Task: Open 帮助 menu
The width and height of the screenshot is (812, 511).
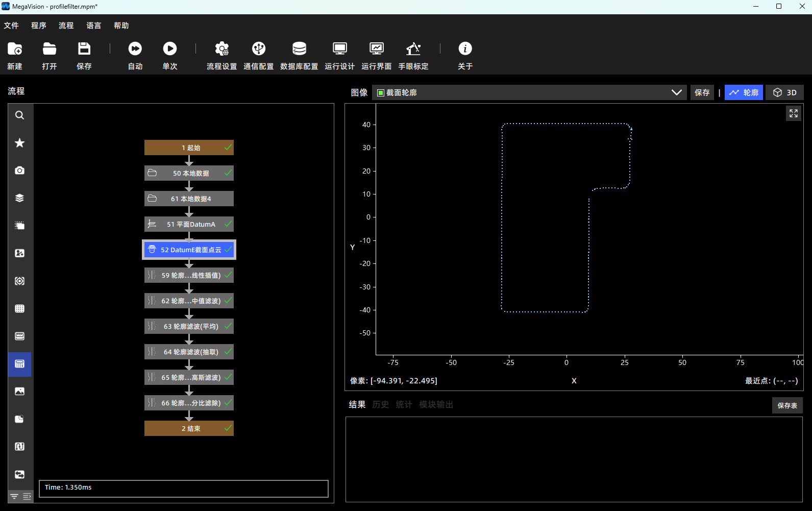Action: pyautogui.click(x=121, y=26)
